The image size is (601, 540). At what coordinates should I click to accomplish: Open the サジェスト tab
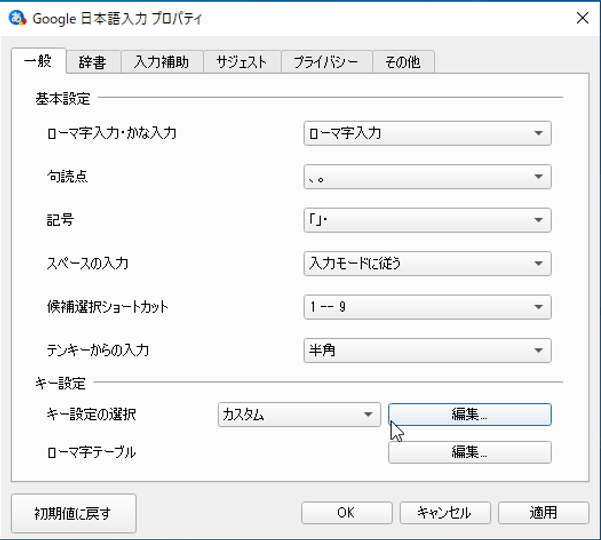(x=241, y=61)
